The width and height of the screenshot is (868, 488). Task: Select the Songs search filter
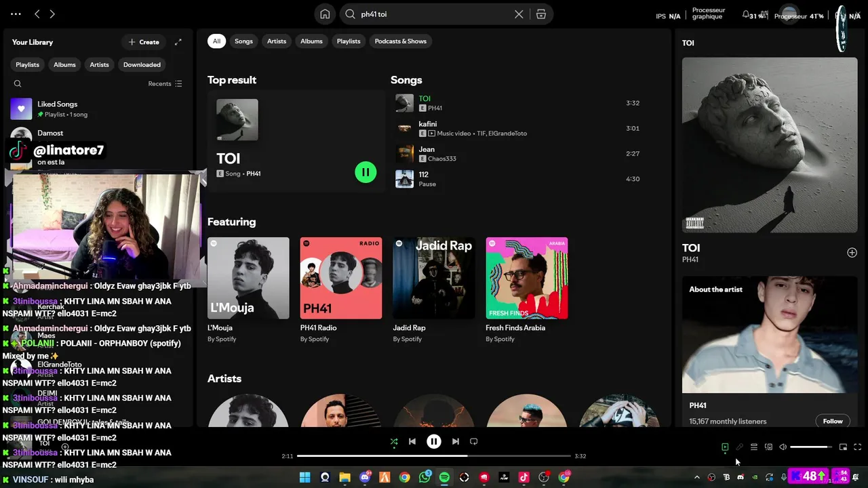[243, 41]
